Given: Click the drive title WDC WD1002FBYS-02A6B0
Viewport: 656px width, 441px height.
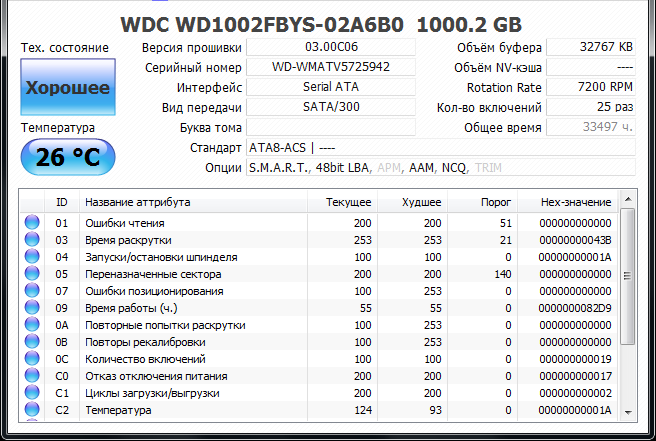Looking at the screenshot, I should pos(262,25).
